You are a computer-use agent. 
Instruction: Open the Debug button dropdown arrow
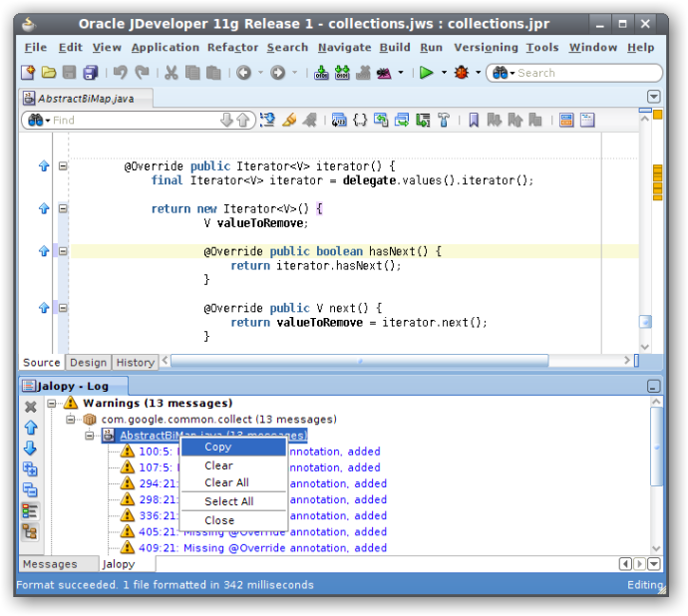(478, 73)
